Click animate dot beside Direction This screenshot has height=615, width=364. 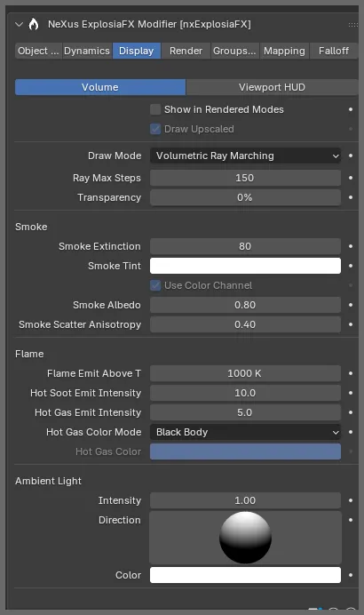point(351,520)
